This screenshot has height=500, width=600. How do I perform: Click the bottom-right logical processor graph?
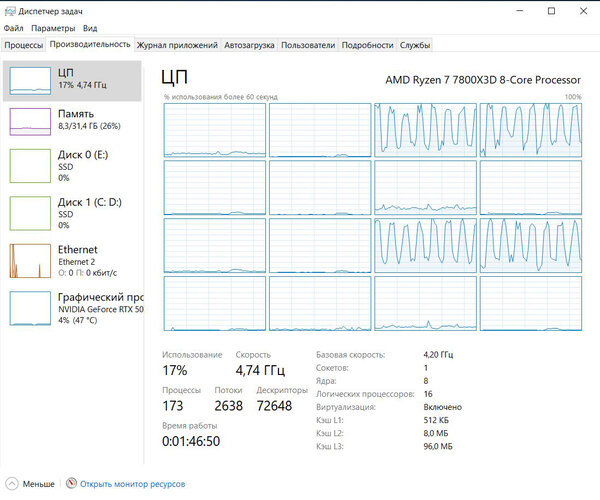531,303
